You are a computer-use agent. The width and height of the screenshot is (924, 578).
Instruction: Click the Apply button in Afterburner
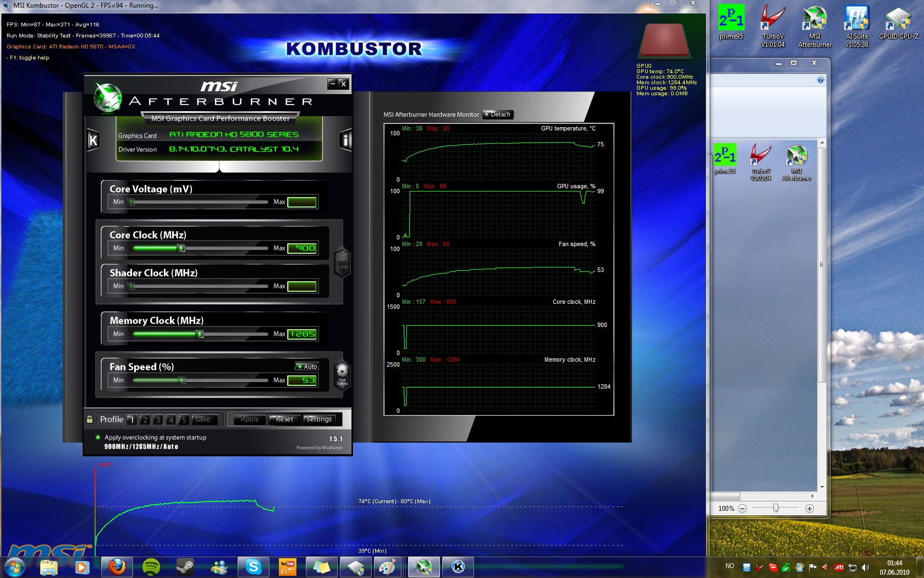click(x=250, y=419)
